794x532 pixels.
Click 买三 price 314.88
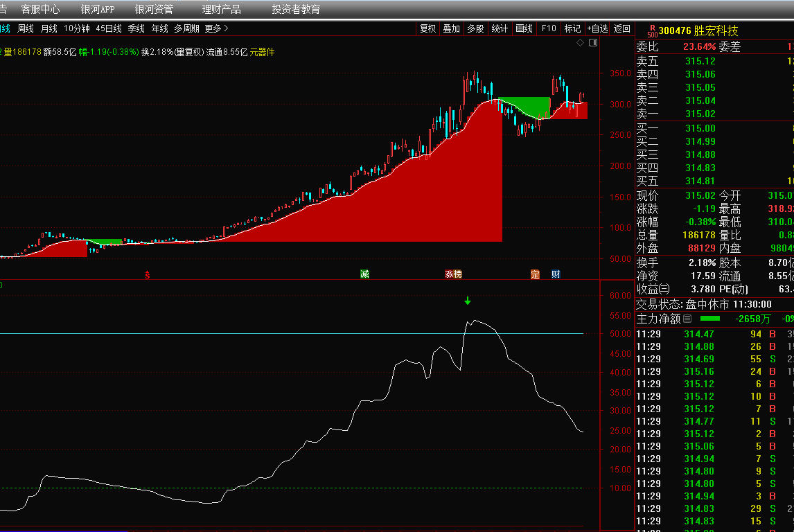click(700, 154)
